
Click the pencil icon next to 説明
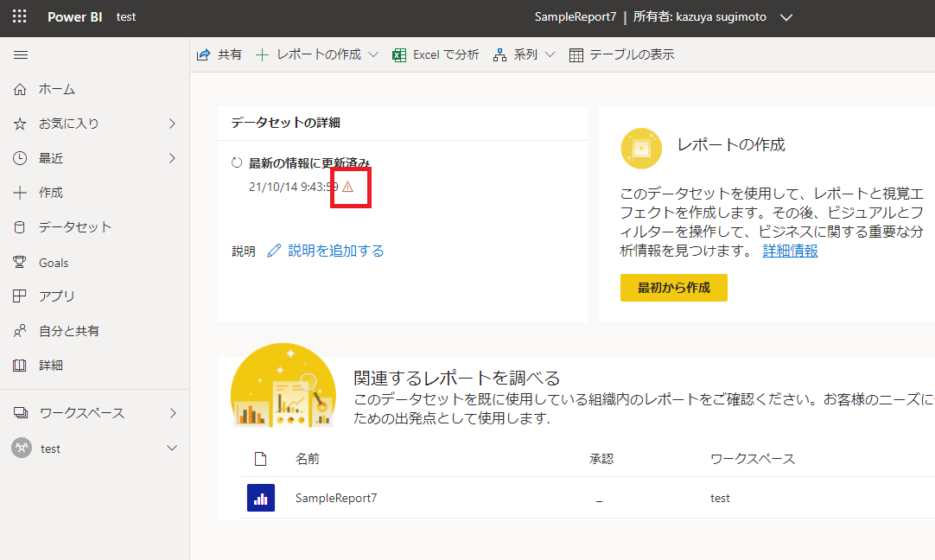click(x=274, y=251)
